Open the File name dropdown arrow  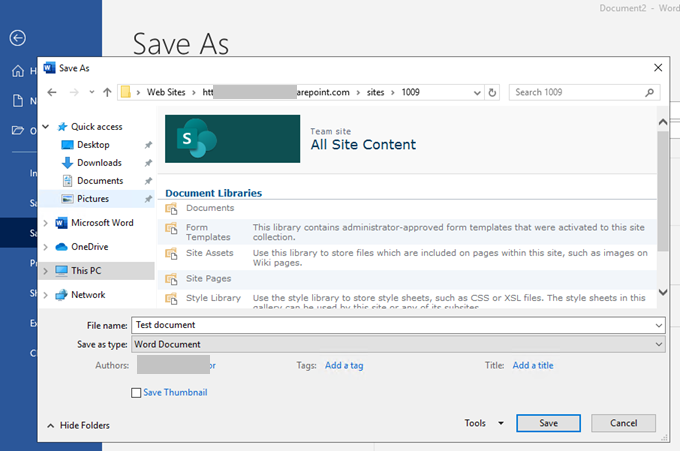point(659,325)
